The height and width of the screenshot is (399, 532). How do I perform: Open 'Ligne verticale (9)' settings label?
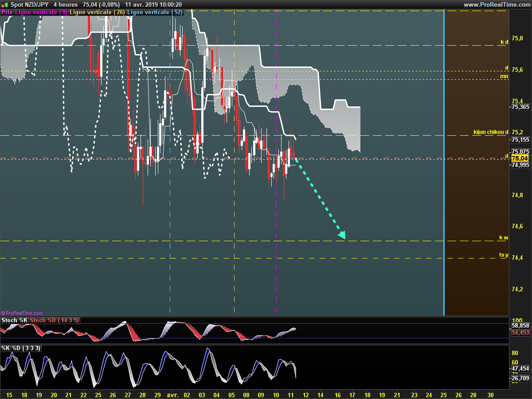click(41, 12)
